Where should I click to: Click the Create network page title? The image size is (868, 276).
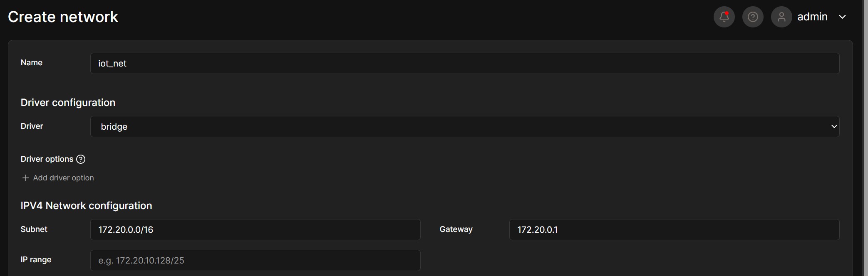[x=63, y=17]
